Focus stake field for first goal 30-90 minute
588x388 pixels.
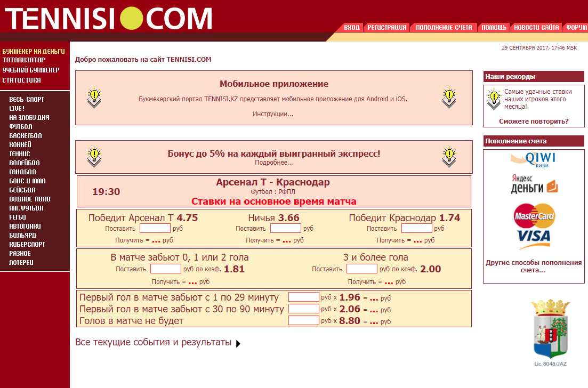pos(304,309)
